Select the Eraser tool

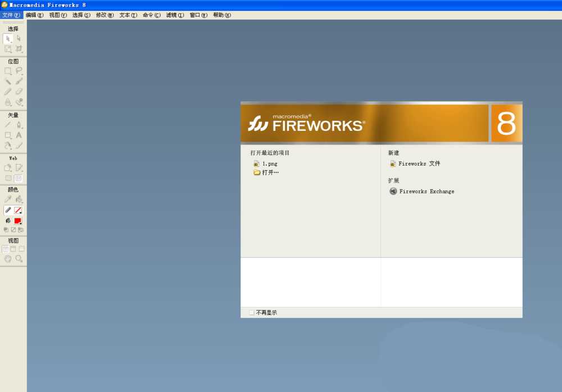[19, 92]
